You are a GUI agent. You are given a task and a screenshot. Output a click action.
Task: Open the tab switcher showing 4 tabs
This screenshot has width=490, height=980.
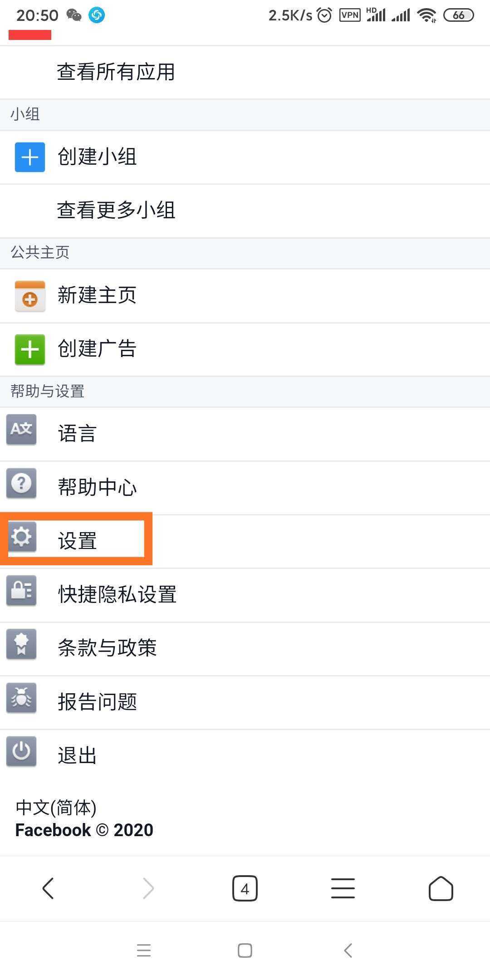click(x=245, y=888)
